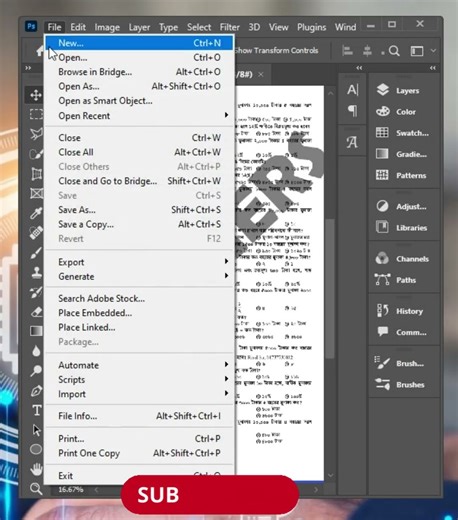
Task: Open the Edit menu
Action: click(x=78, y=27)
